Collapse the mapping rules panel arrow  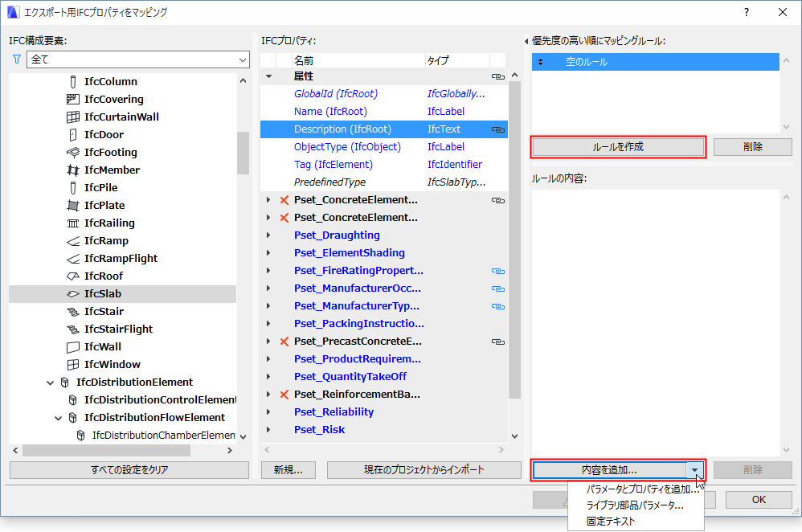point(526,41)
